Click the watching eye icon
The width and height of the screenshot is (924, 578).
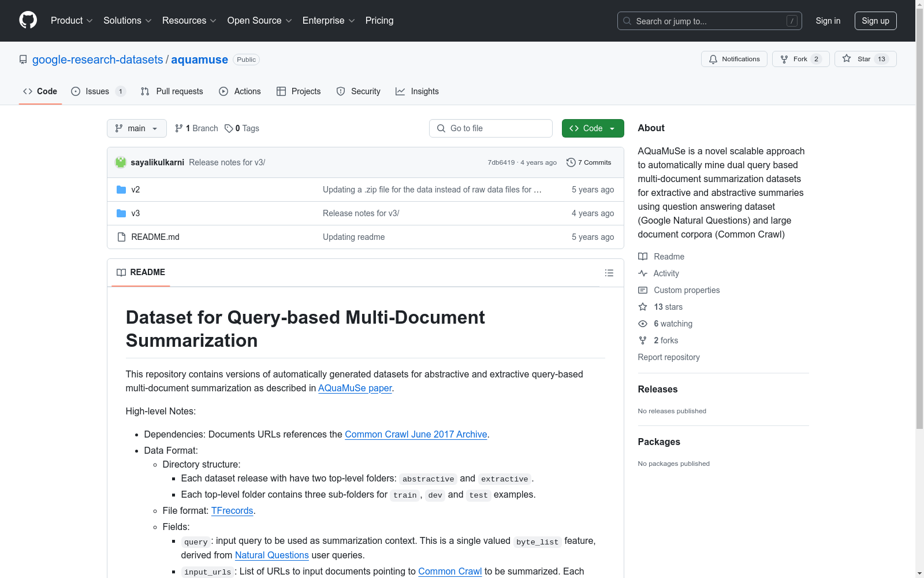643,324
